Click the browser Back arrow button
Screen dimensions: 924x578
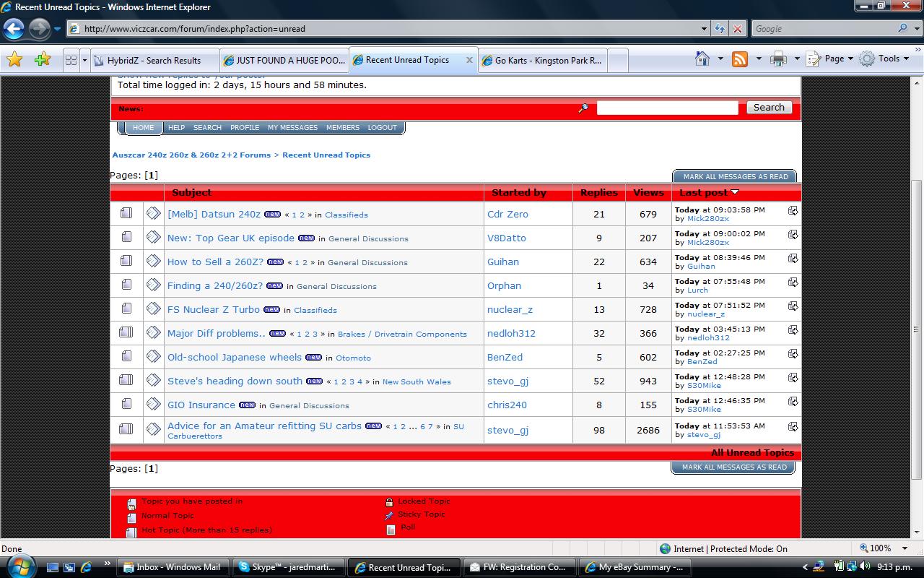(x=14, y=29)
